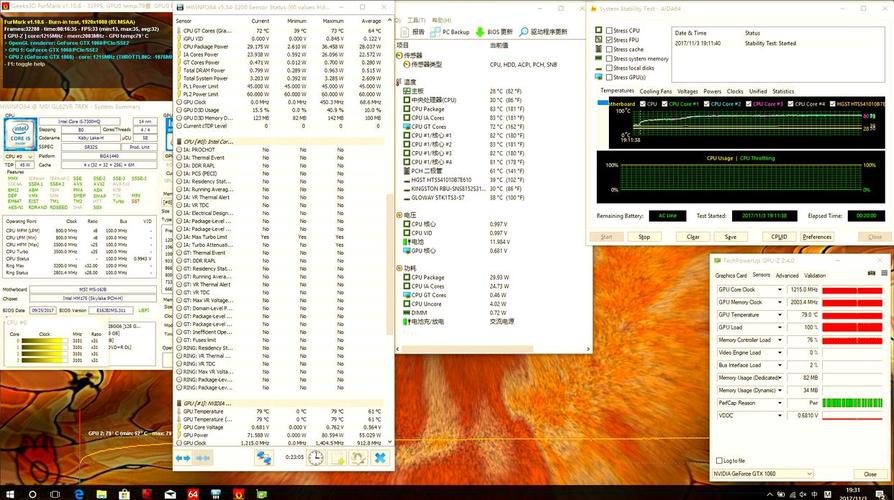
Task: Open the Windows Start menu
Action: tap(9, 494)
